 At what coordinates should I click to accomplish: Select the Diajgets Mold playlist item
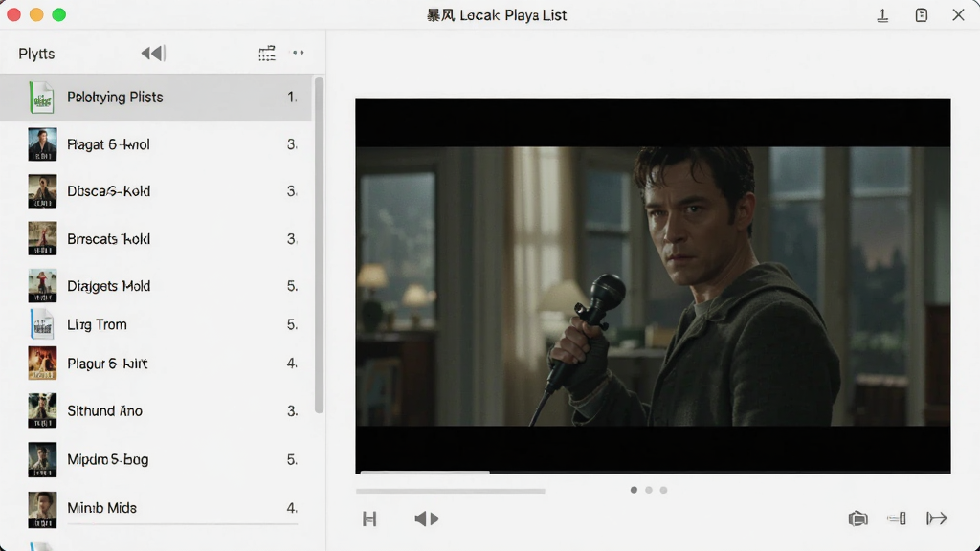(x=156, y=285)
